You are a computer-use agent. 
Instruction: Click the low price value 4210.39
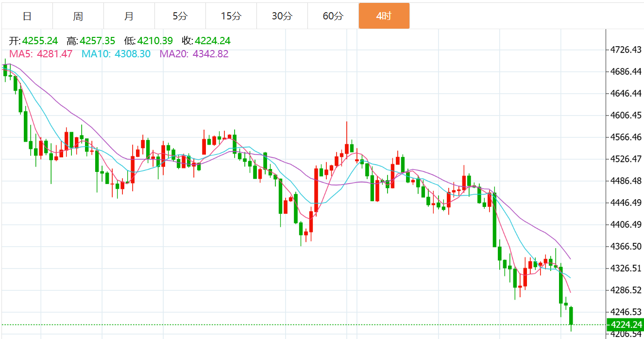click(x=155, y=41)
